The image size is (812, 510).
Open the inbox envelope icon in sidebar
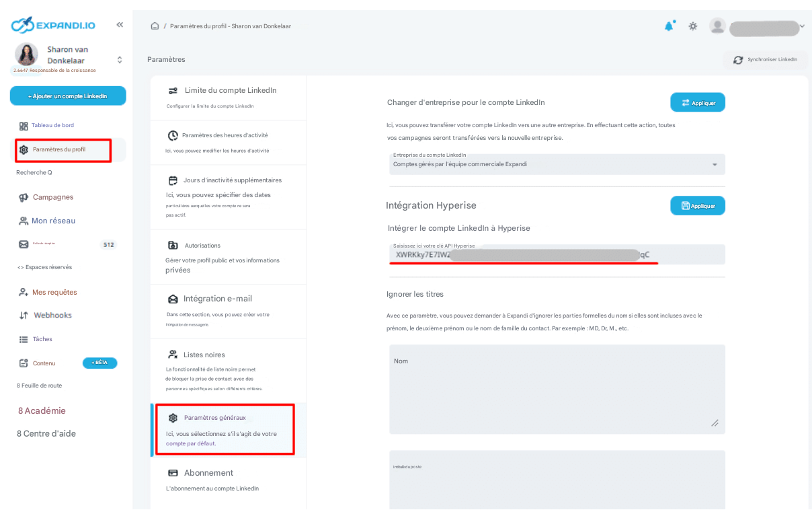24,244
